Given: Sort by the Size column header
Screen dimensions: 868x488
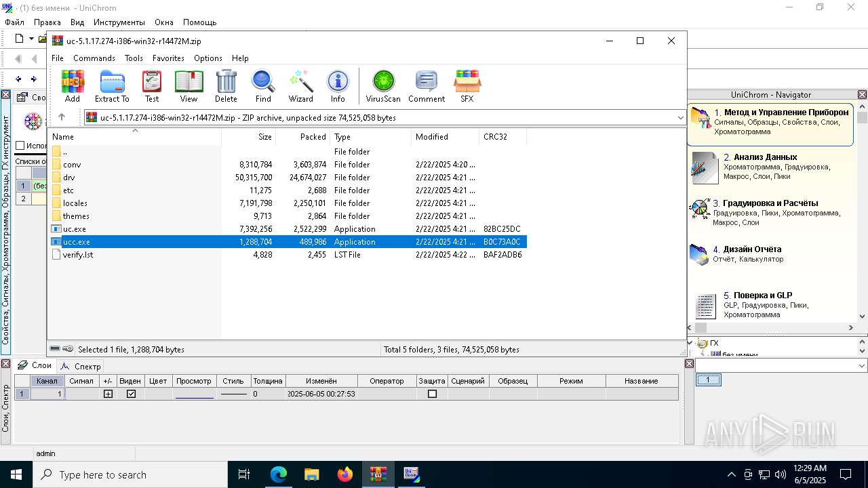Looking at the screenshot, I should tap(248, 137).
